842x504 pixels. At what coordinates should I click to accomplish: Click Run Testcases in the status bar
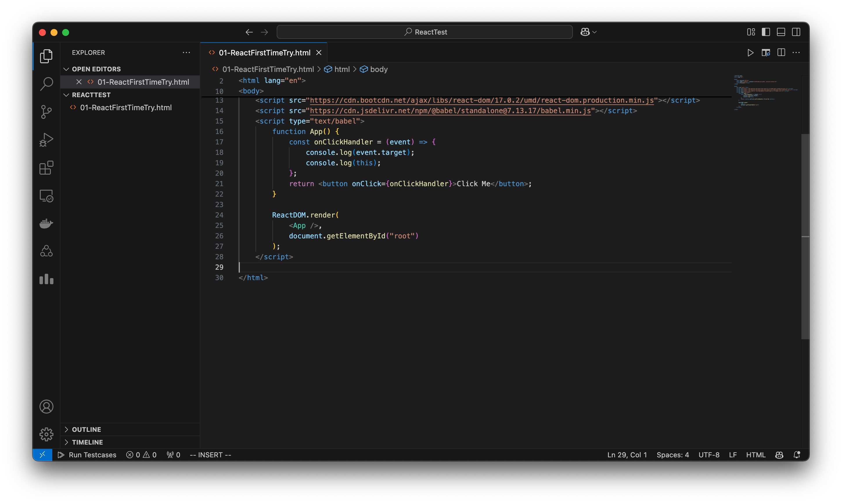coord(88,455)
